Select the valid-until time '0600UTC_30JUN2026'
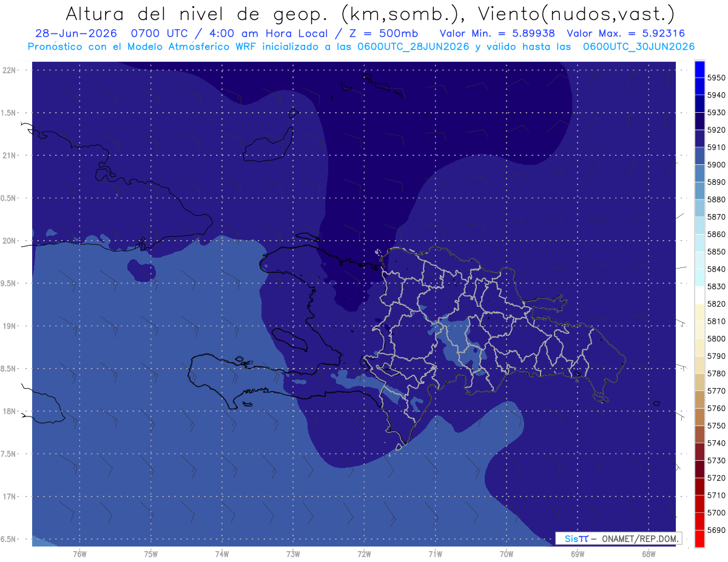728x562 pixels. (639, 46)
